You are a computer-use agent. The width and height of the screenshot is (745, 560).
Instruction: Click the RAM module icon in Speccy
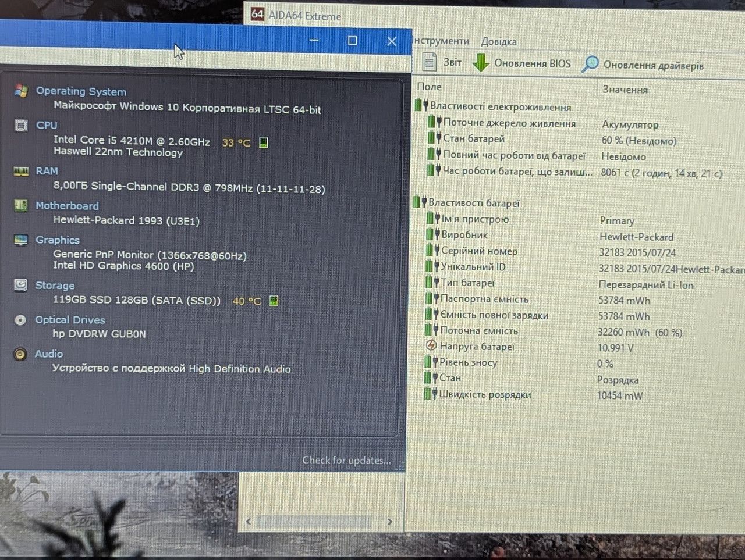click(x=21, y=171)
